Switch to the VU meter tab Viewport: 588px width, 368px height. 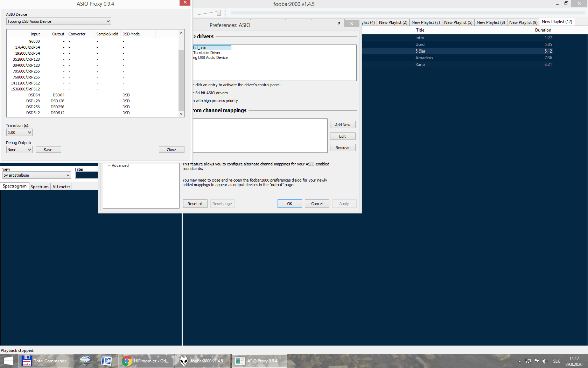click(61, 187)
